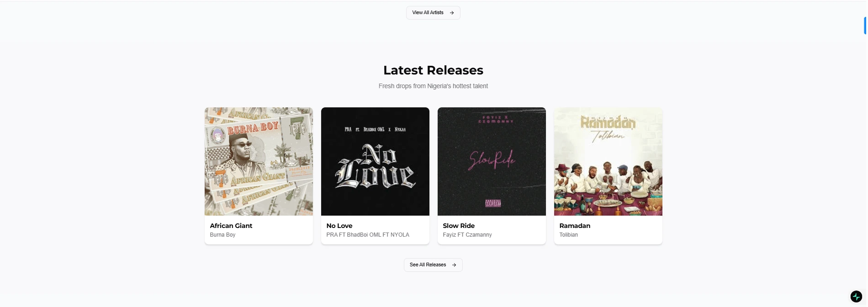Select the Ramadan release title
The height and width of the screenshot is (307, 868).
click(x=575, y=226)
